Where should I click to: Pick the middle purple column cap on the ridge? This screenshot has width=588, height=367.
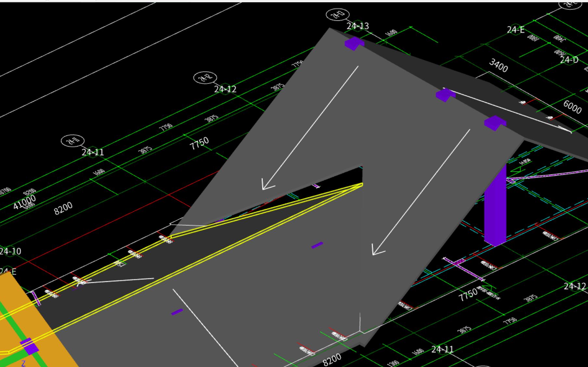(x=445, y=95)
